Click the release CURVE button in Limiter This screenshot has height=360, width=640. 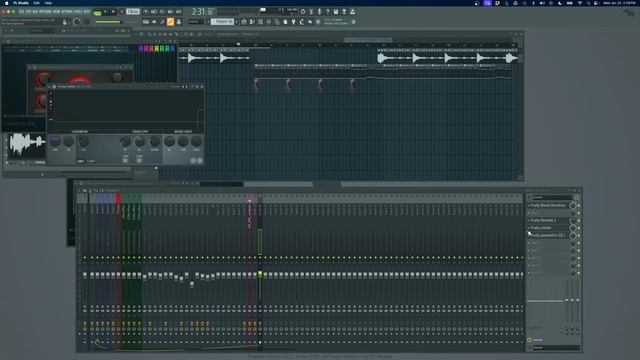pyautogui.click(x=139, y=161)
